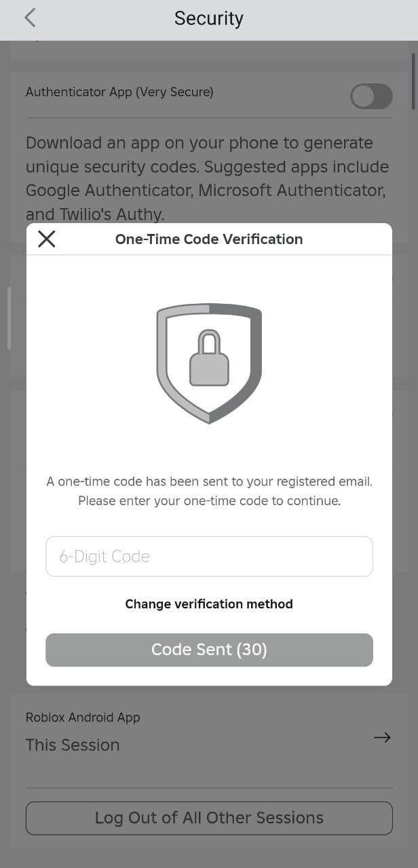Close the One-Time Code Verification dialog
Image resolution: width=418 pixels, height=868 pixels.
point(46,239)
